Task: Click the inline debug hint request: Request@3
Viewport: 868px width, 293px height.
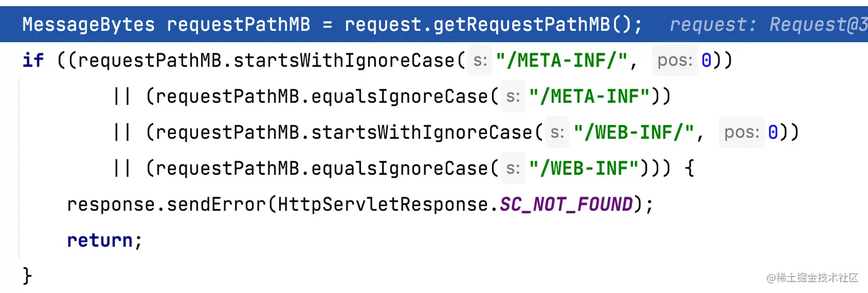Action: pos(769,25)
